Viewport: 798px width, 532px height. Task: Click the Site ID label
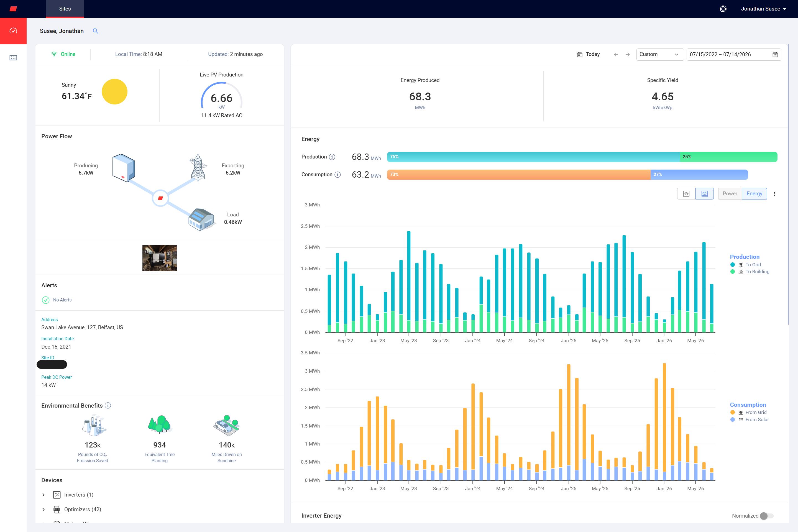coord(47,358)
